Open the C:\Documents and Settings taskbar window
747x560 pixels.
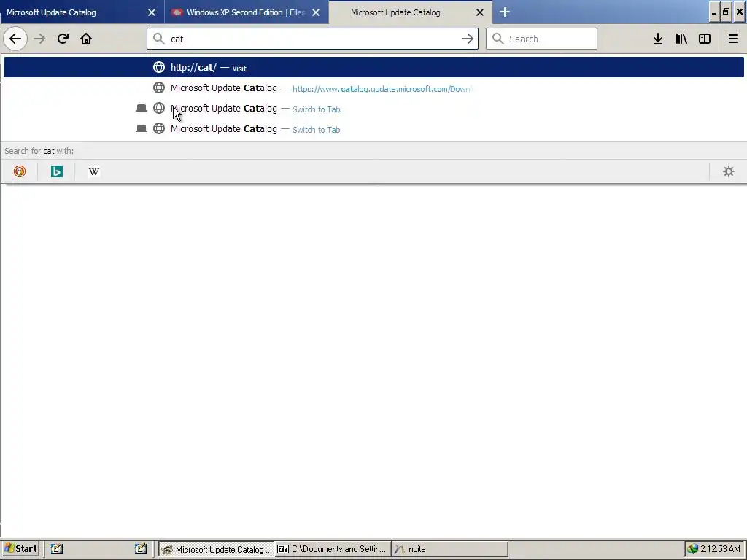coord(333,549)
